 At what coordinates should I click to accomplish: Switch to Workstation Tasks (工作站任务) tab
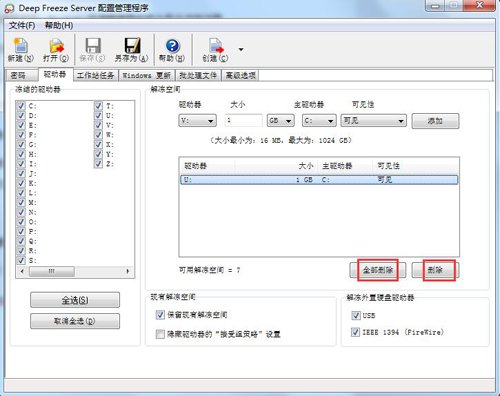point(95,76)
